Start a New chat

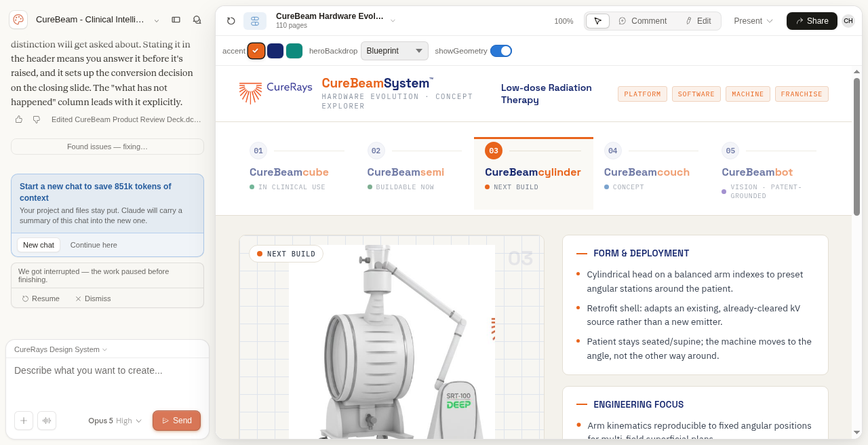coord(39,245)
